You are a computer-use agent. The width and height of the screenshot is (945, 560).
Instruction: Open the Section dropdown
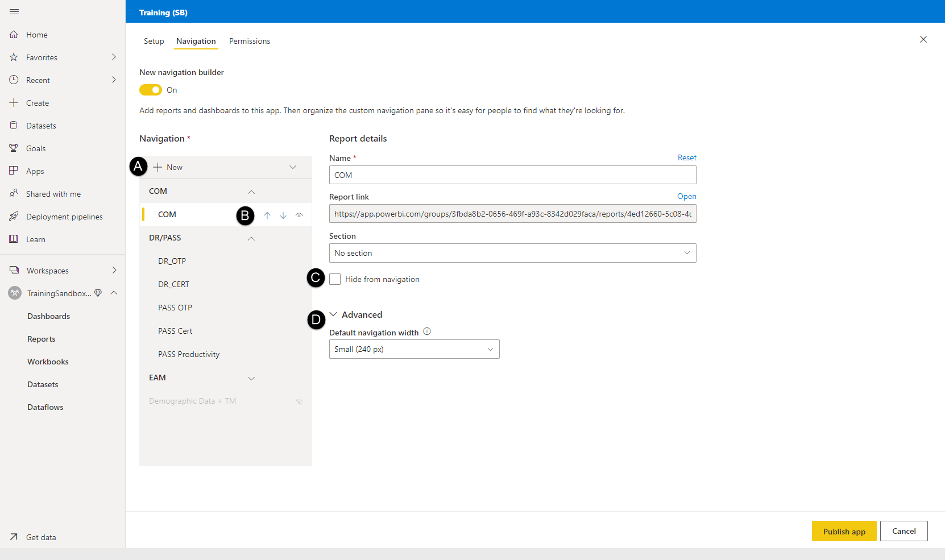(512, 253)
